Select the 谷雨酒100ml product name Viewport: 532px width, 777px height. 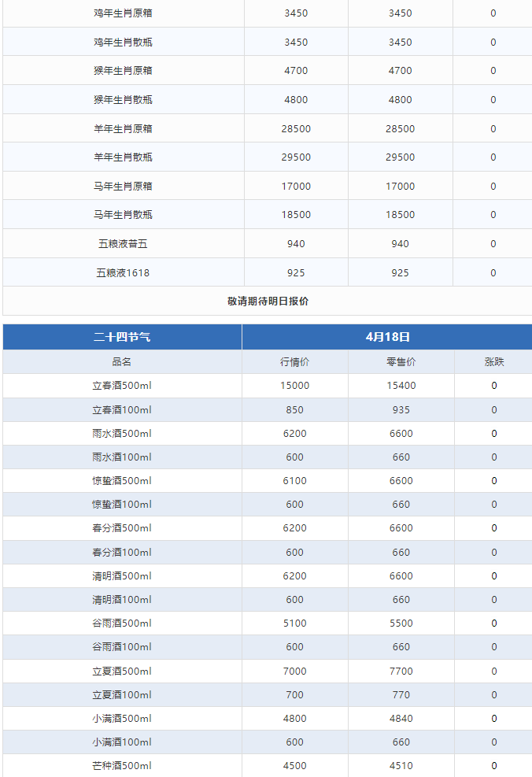click(x=122, y=647)
